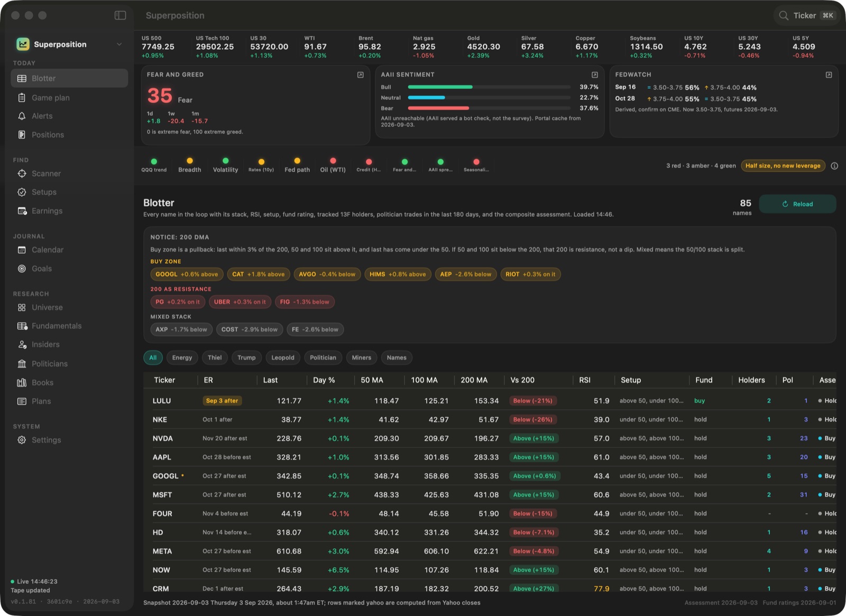Click the Gold 4520.30 quote
This screenshot has height=616, width=846.
coord(484,47)
